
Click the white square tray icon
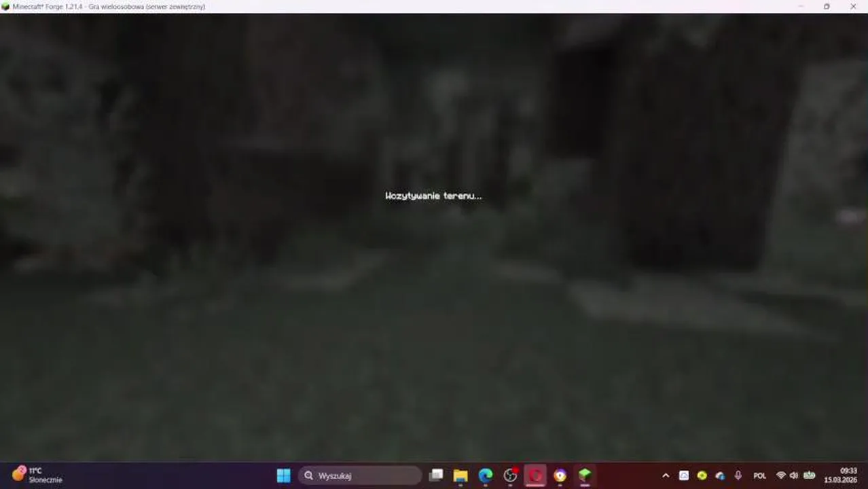[684, 475]
